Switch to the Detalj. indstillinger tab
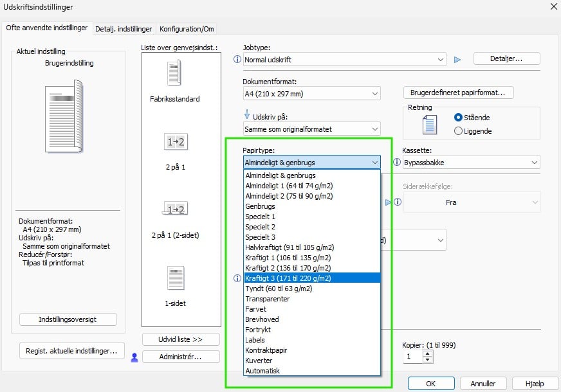Viewport: 561px width, 392px height. pos(124,29)
